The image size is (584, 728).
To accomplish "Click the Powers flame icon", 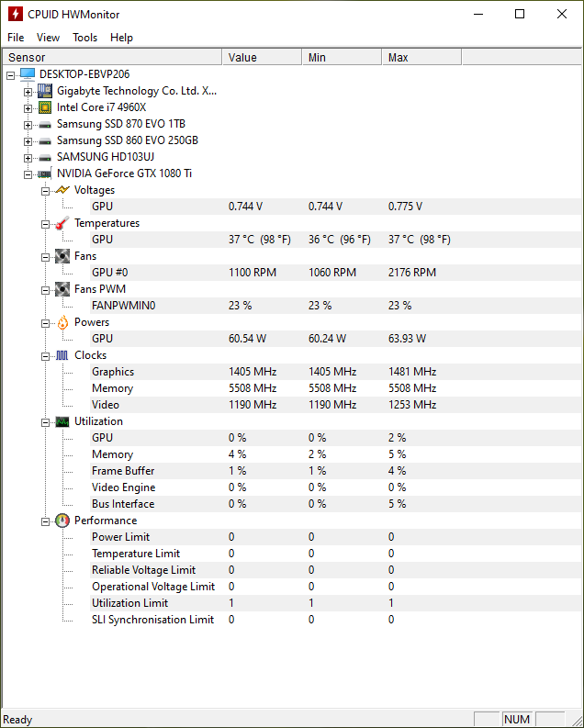I will [x=62, y=322].
